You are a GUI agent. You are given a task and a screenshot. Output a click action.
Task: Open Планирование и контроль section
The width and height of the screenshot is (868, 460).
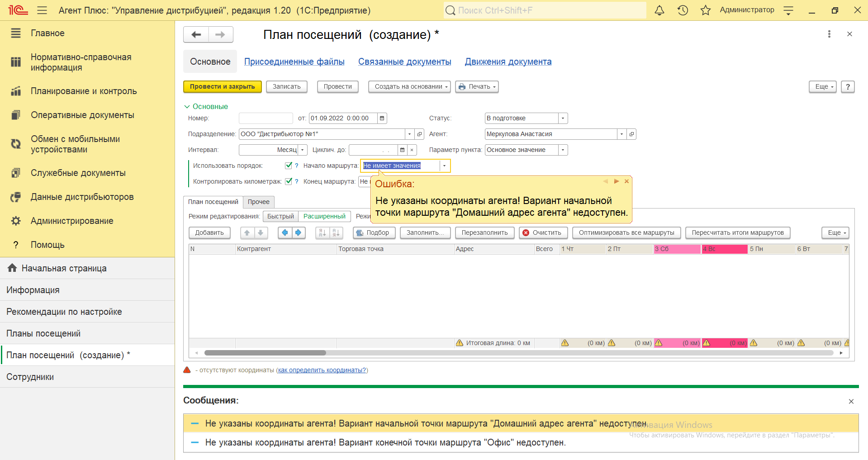pos(84,91)
